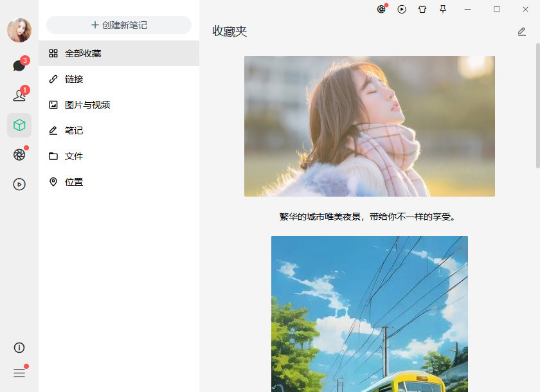Open the contacts icon with badge 1
Viewport: 540px width, 392px height.
coord(19,95)
